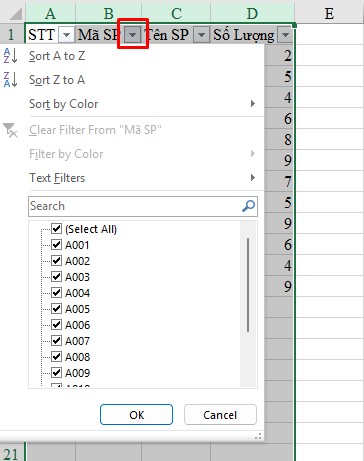The image size is (364, 461).
Task: Select column E header
Action: click(329, 14)
